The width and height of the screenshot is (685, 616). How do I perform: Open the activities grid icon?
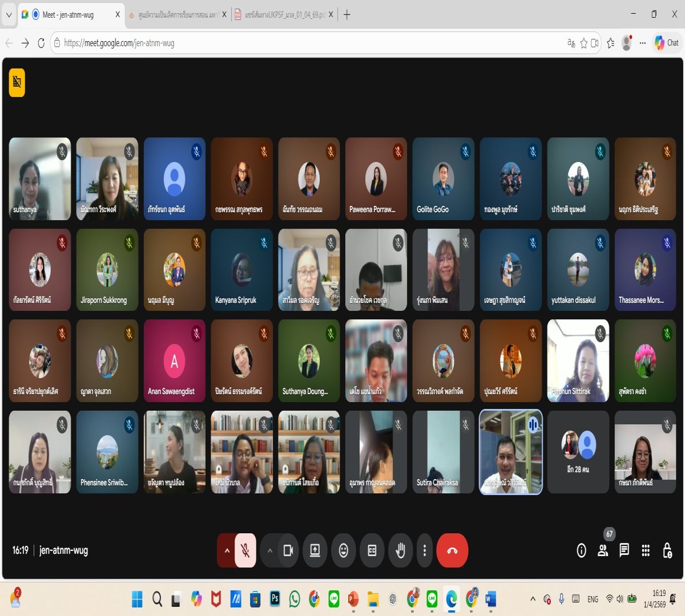(646, 550)
